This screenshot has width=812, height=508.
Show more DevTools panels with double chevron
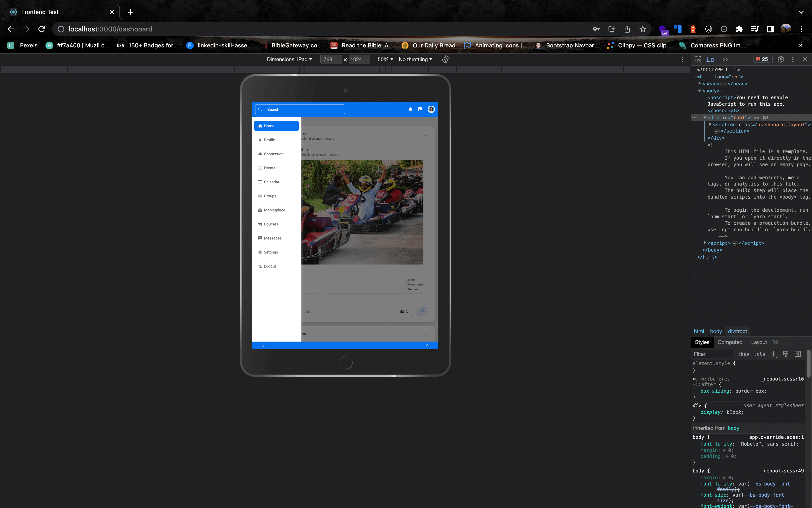coord(725,59)
